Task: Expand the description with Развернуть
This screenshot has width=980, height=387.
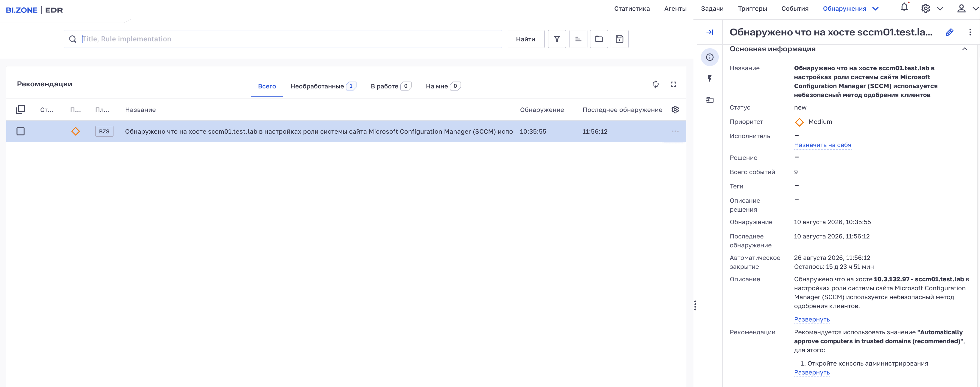Action: click(812, 319)
